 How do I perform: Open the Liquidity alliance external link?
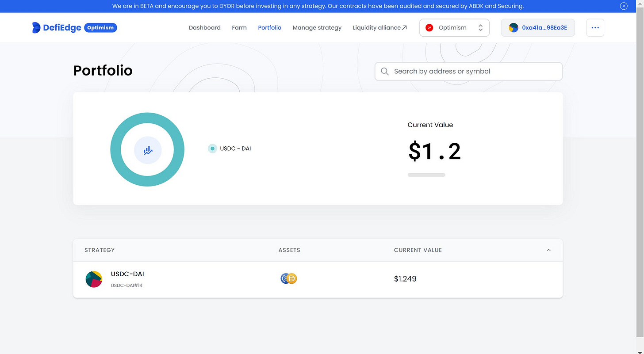point(380,27)
